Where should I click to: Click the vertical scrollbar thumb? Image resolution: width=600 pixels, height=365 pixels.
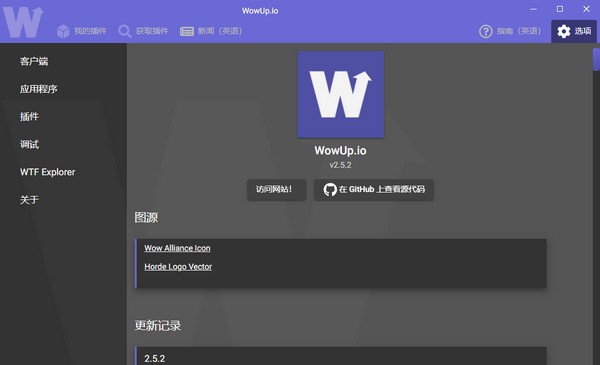(596, 59)
